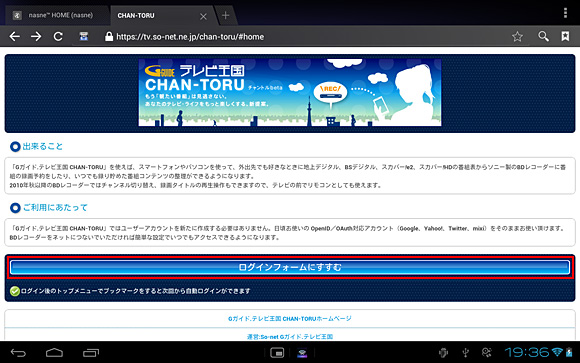Click the ログインフォームにすすむ button

point(290,267)
